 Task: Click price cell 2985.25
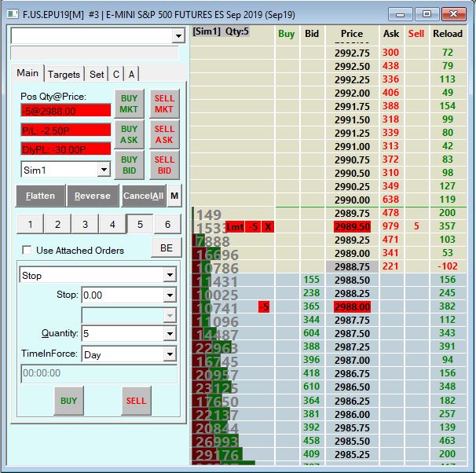pos(352,454)
